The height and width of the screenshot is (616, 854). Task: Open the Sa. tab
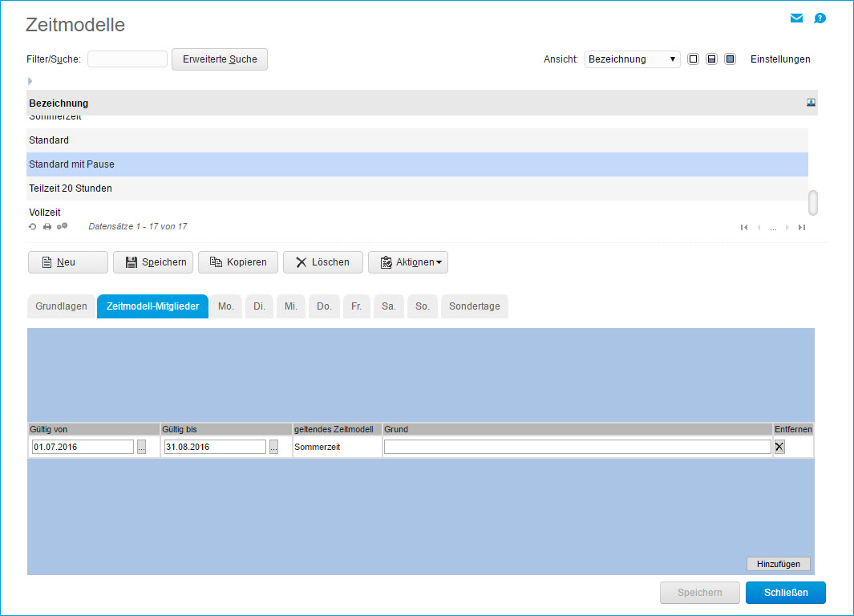click(x=388, y=306)
